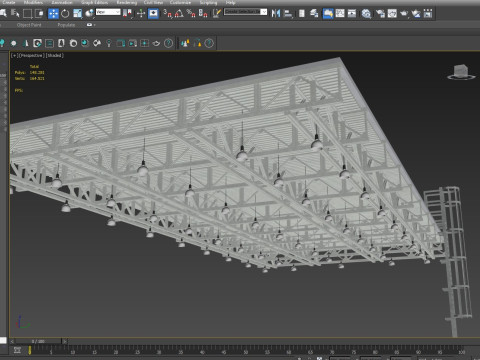Open Render Setup icon
This screenshot has height=360, width=480.
tap(380, 13)
